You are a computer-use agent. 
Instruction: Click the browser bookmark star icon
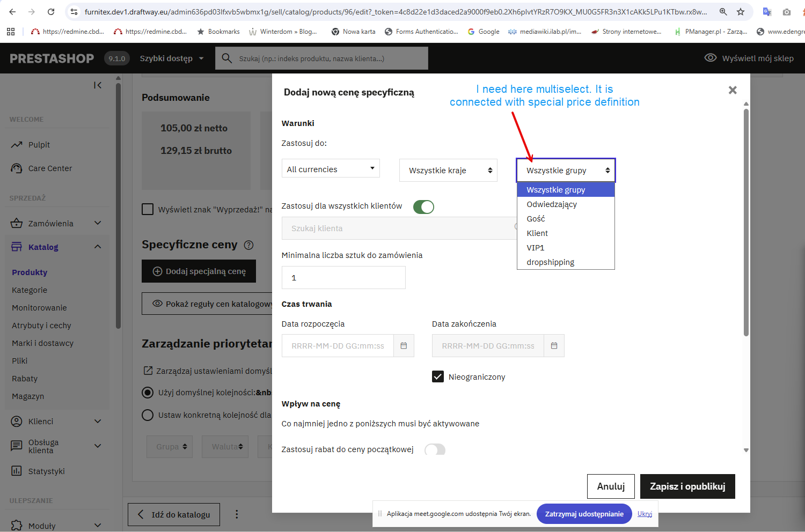741,12
